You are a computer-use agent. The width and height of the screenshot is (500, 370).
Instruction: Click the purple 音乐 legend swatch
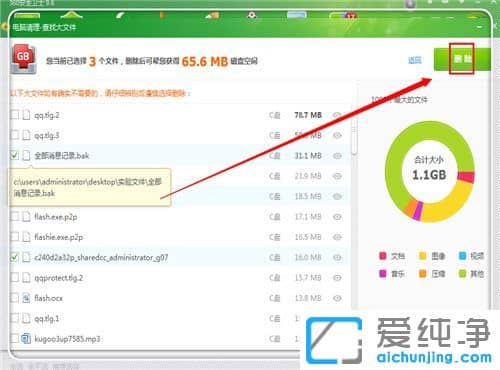click(383, 274)
